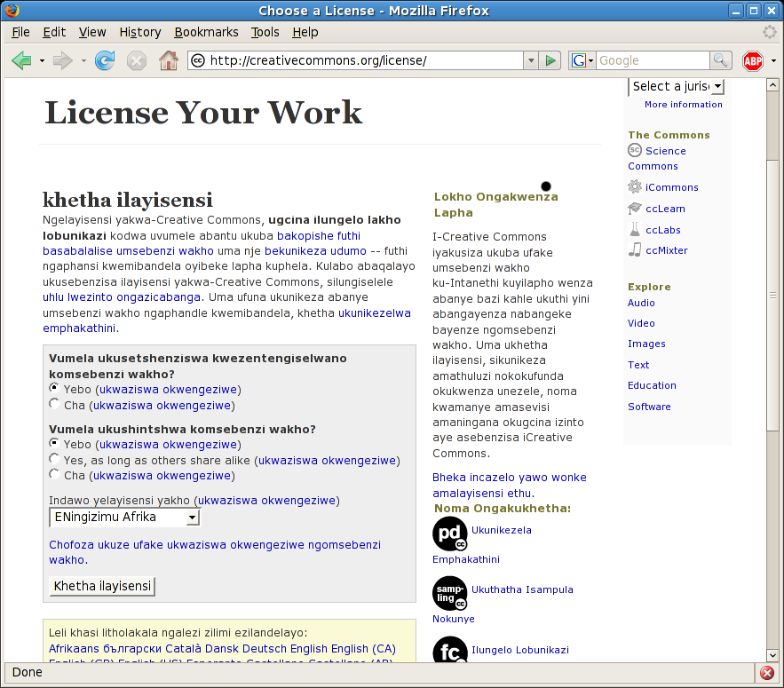Click the Google search engine icon
The height and width of the screenshot is (688, 784).
pos(579,61)
